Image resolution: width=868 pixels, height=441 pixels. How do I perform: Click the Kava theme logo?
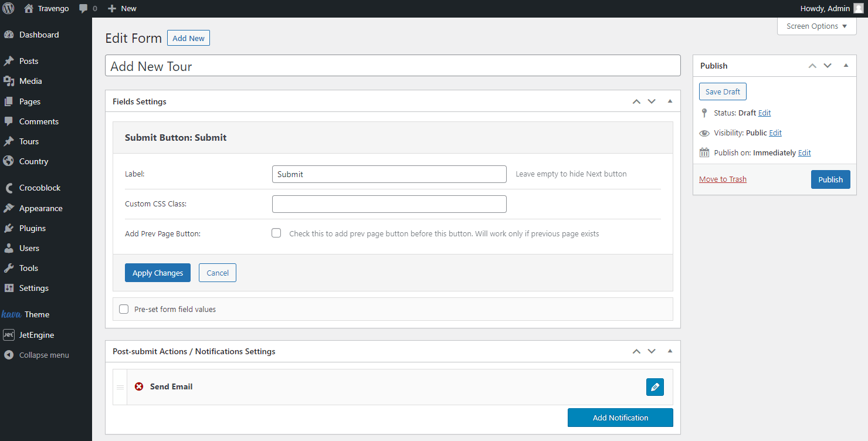coord(11,314)
